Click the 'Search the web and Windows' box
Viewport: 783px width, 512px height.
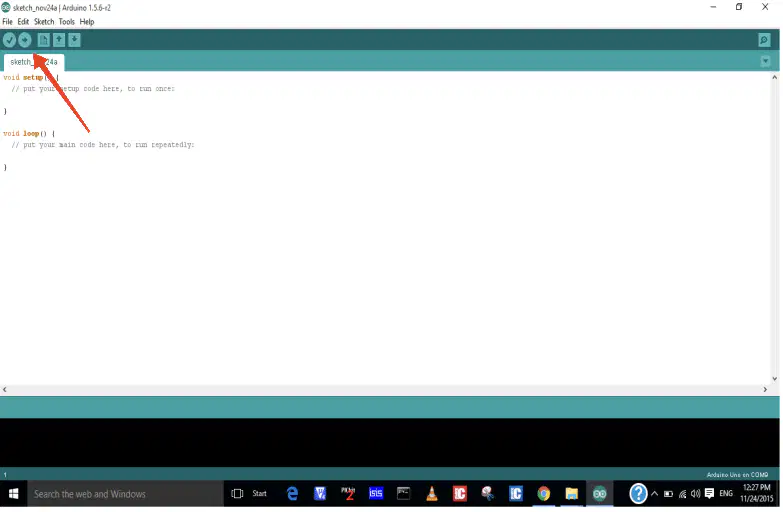125,494
